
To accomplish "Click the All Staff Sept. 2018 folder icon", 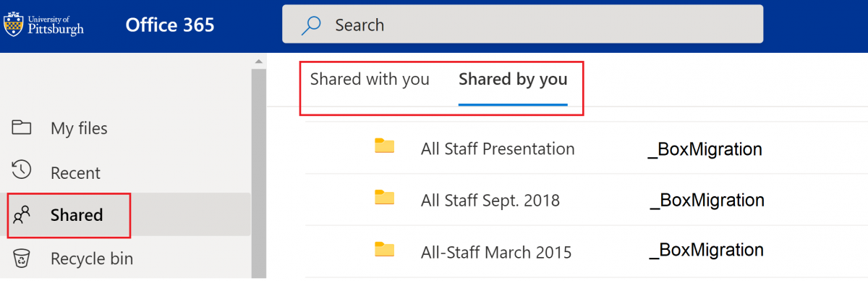I will [385, 197].
